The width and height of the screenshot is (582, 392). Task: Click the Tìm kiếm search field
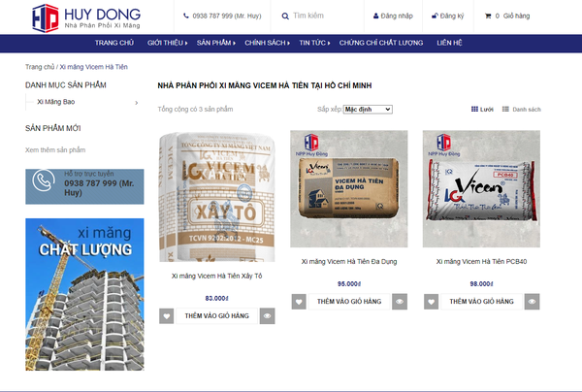pyautogui.click(x=325, y=16)
